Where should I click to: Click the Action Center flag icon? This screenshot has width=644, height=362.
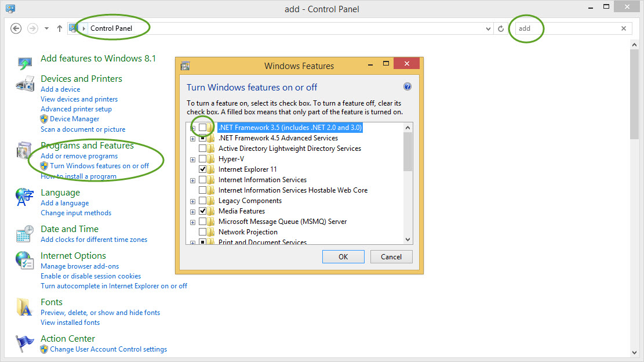[24, 343]
